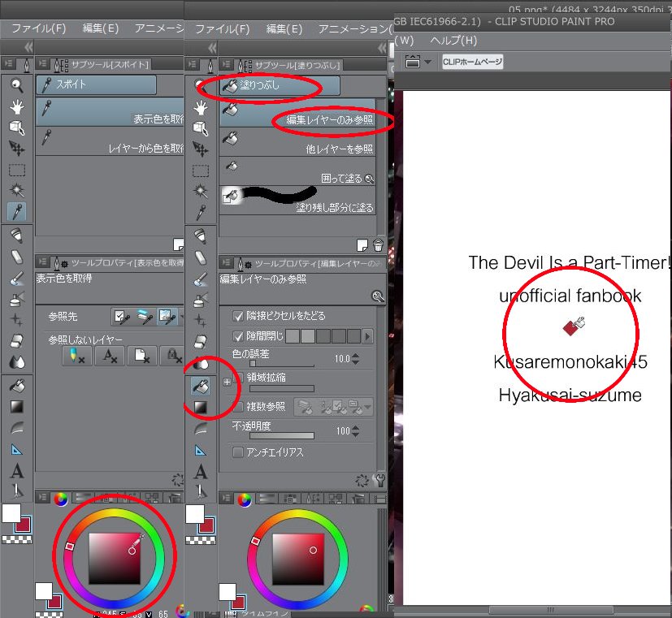The image size is (672, 618).
Task: Toggle the text layer 'A×' exclusion under 参照しないレイヤー
Action: point(111,356)
